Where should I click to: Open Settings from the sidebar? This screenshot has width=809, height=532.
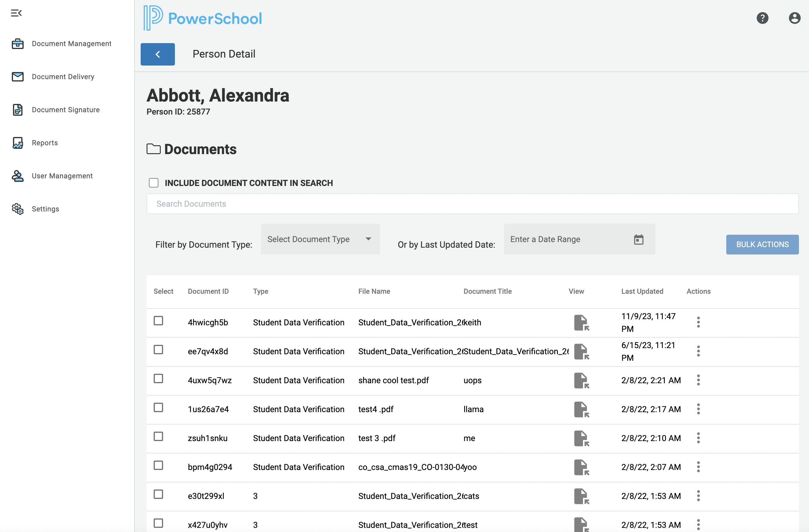tap(45, 209)
